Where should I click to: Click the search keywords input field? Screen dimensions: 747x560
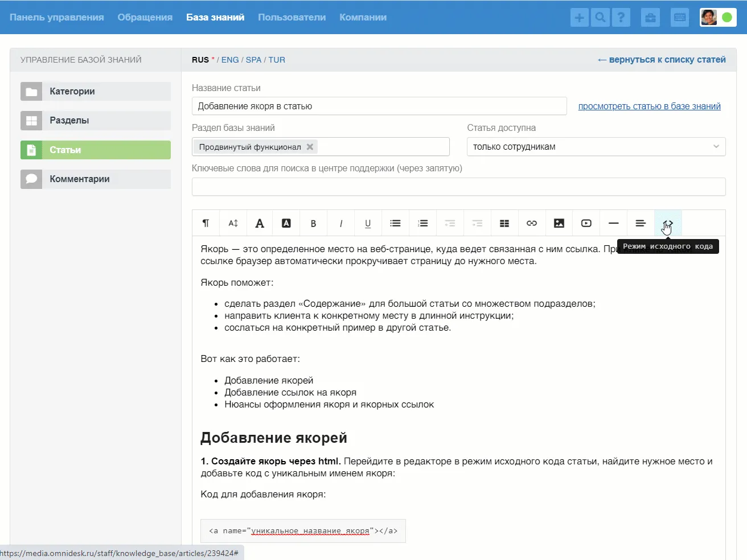pyautogui.click(x=459, y=187)
